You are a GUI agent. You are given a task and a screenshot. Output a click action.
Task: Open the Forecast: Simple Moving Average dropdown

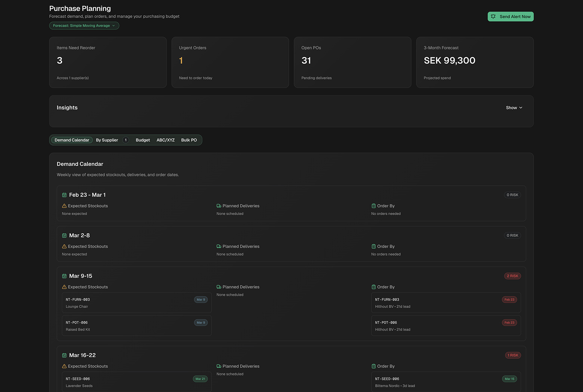click(84, 25)
